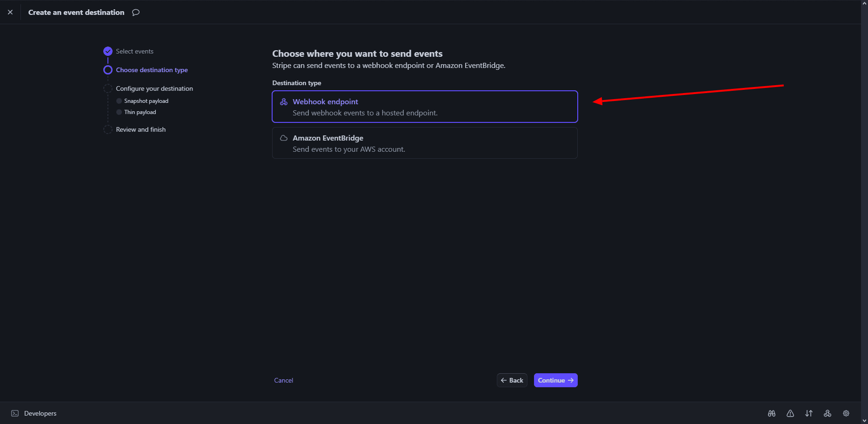Select the Amazon EventBridge destination option
The height and width of the screenshot is (424, 868).
tap(424, 143)
